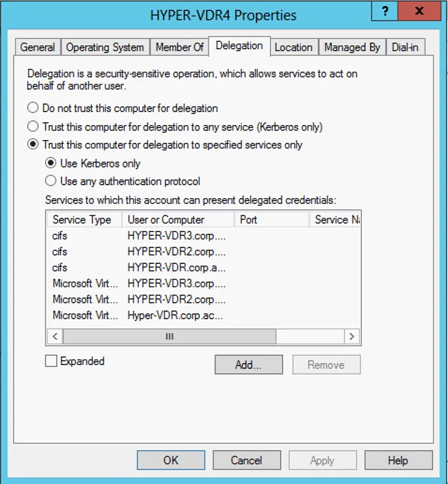The width and height of the screenshot is (448, 484).
Task: Switch to the General tab
Action: pos(38,47)
